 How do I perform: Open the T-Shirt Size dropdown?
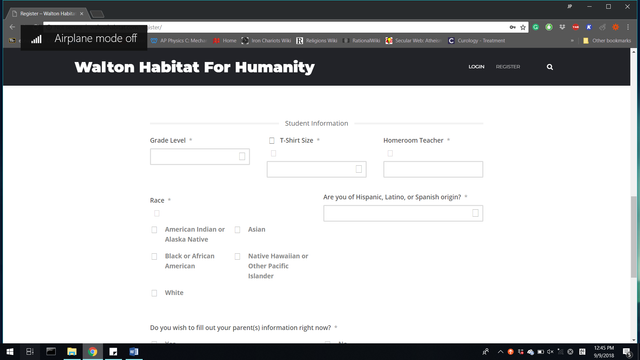tap(316, 169)
